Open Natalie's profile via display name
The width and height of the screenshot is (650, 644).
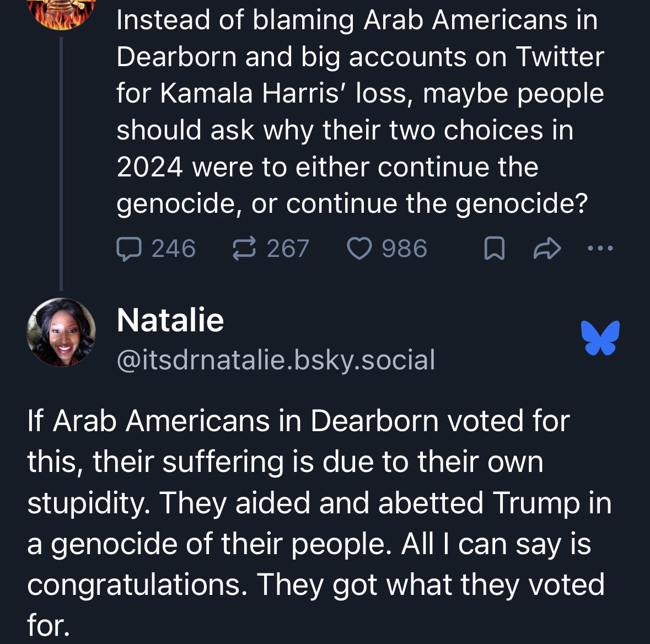170,320
